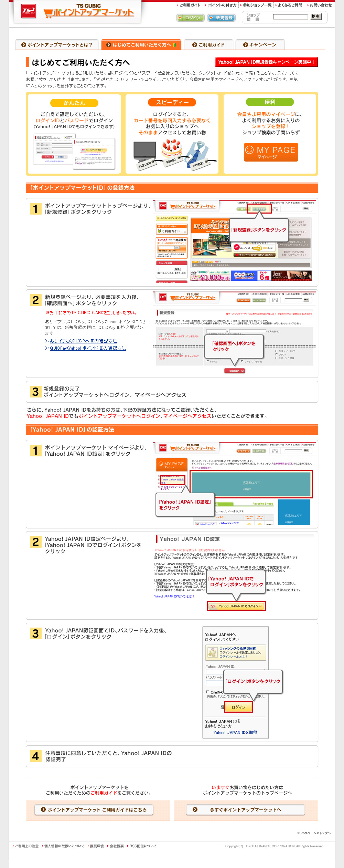Select the はじめてご利用いただく方へ tab

coord(141,45)
